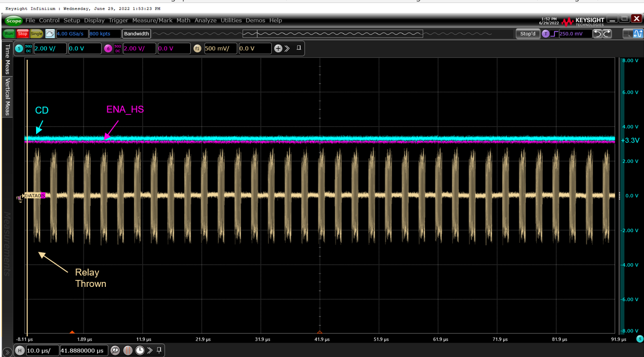Viewport: 644px width, 357px height.
Task: Toggle the f1 math function waveform
Action: coord(197,48)
